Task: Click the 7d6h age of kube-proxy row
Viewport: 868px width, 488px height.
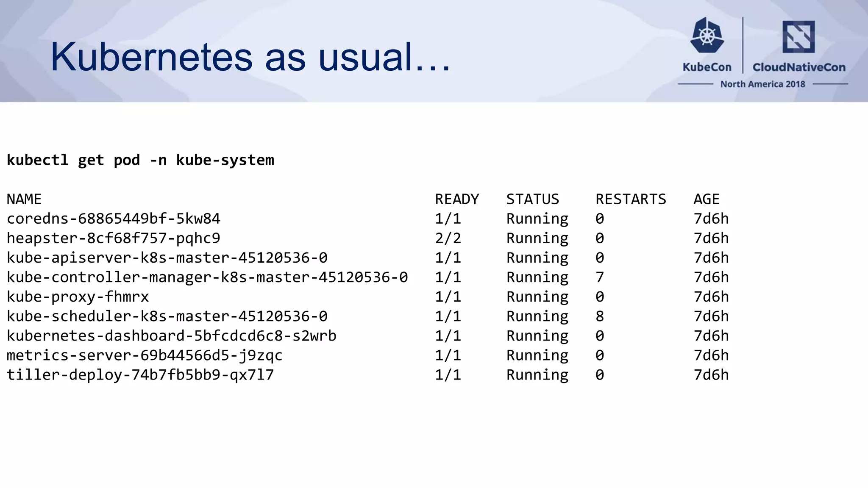Action: coord(711,297)
